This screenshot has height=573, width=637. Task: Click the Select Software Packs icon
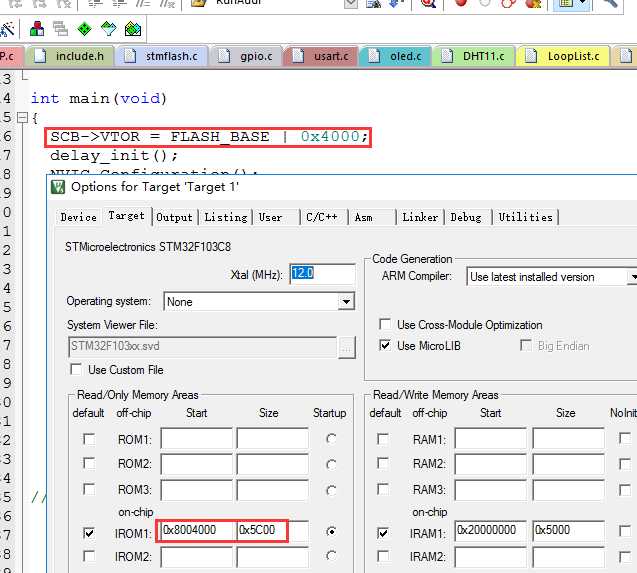pos(109,29)
